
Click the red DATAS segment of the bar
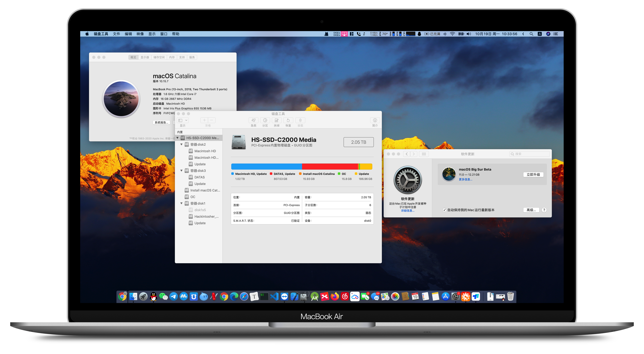(330, 167)
